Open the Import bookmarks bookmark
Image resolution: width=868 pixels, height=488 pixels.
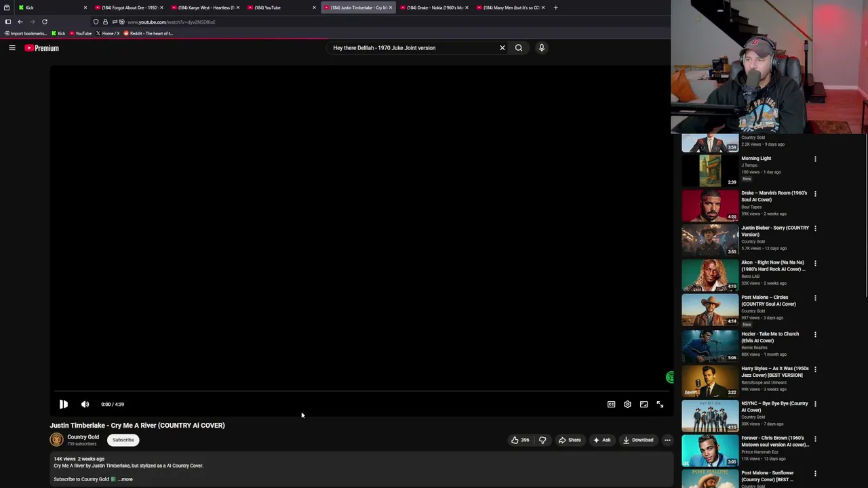click(26, 33)
